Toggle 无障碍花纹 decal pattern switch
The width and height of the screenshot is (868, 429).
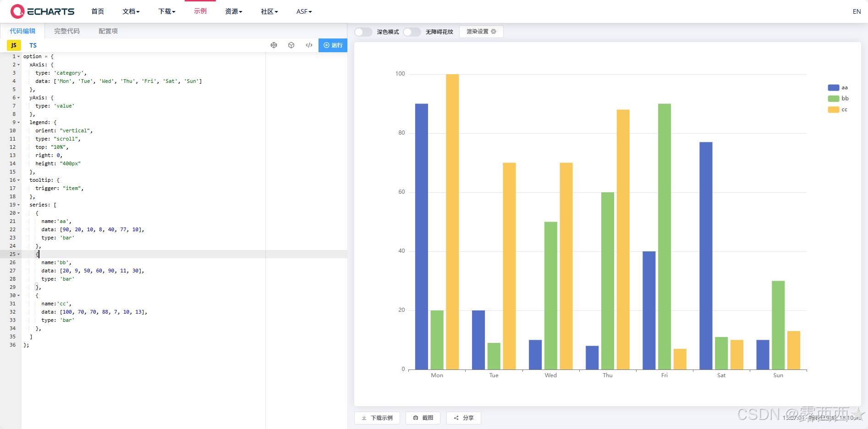coord(412,32)
